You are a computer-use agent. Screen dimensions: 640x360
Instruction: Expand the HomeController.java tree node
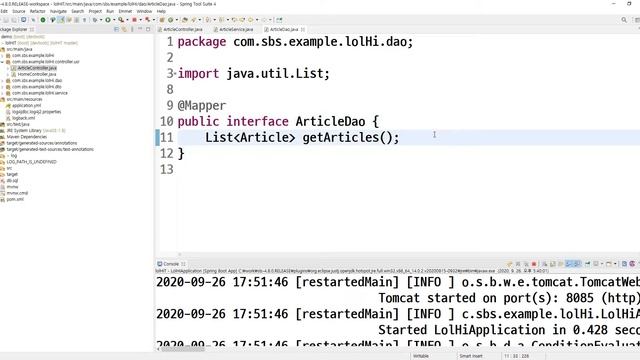coord(8,74)
